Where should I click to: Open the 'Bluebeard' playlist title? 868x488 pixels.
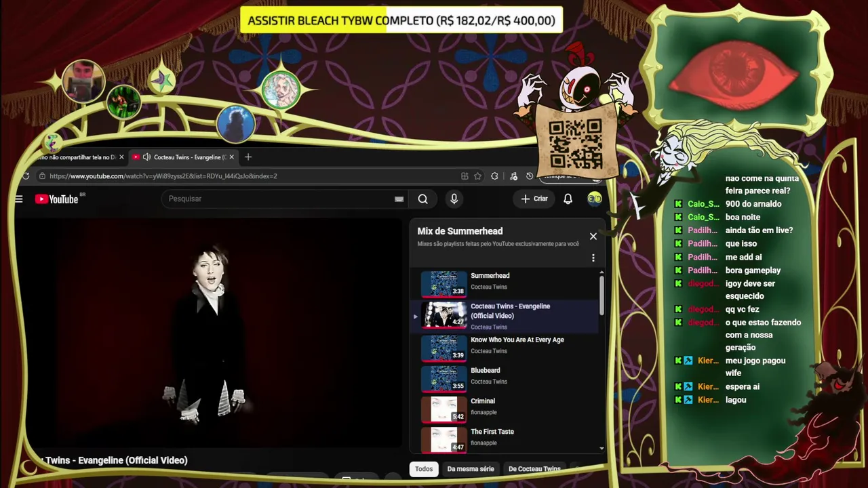[x=486, y=371]
